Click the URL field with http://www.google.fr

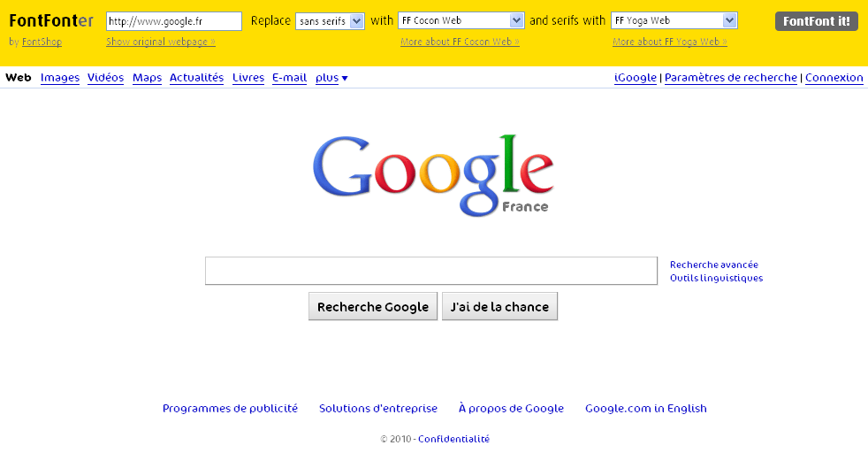(174, 21)
